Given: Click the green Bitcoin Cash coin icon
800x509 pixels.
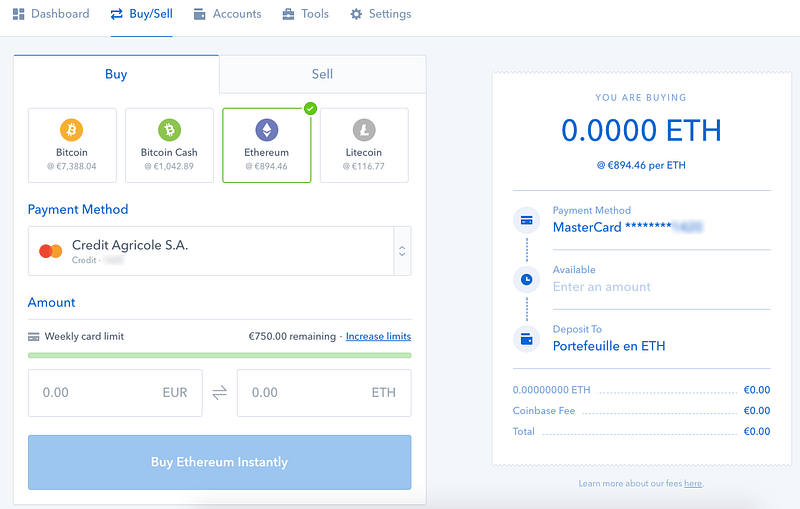Looking at the screenshot, I should (169, 130).
